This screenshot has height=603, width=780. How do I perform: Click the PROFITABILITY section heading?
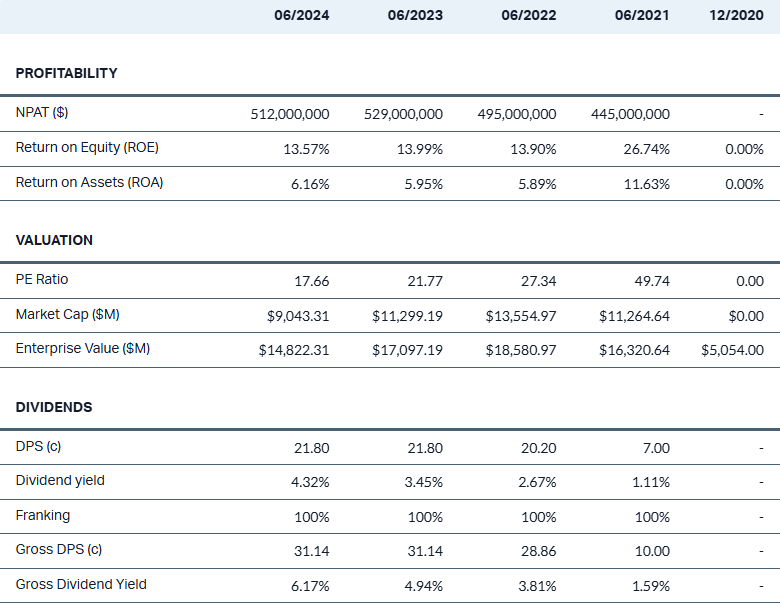coord(67,73)
